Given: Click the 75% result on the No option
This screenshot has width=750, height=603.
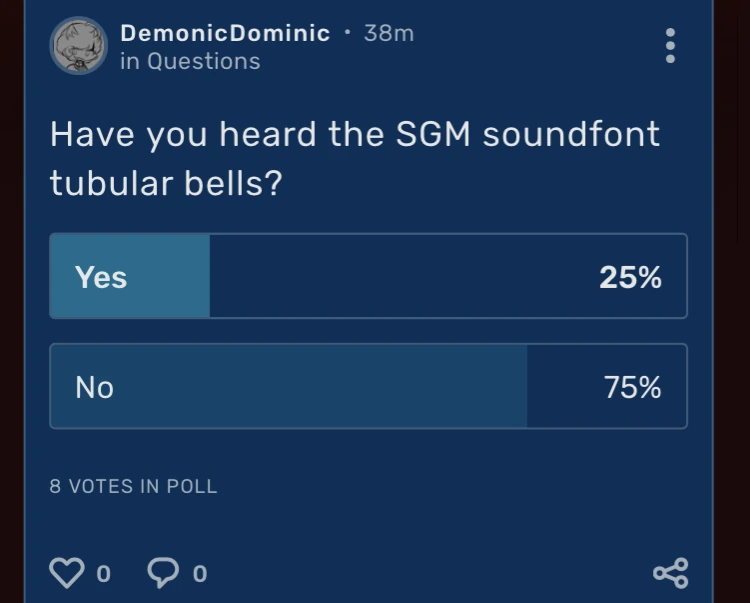Looking at the screenshot, I should 632,387.
